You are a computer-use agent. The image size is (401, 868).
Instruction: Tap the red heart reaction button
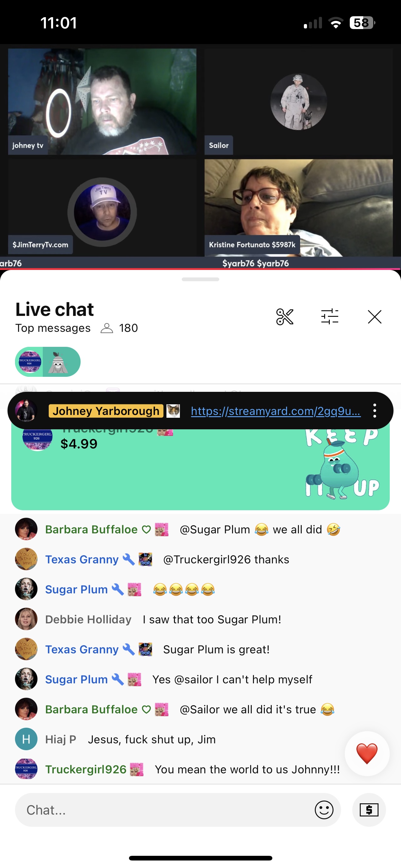tap(367, 753)
